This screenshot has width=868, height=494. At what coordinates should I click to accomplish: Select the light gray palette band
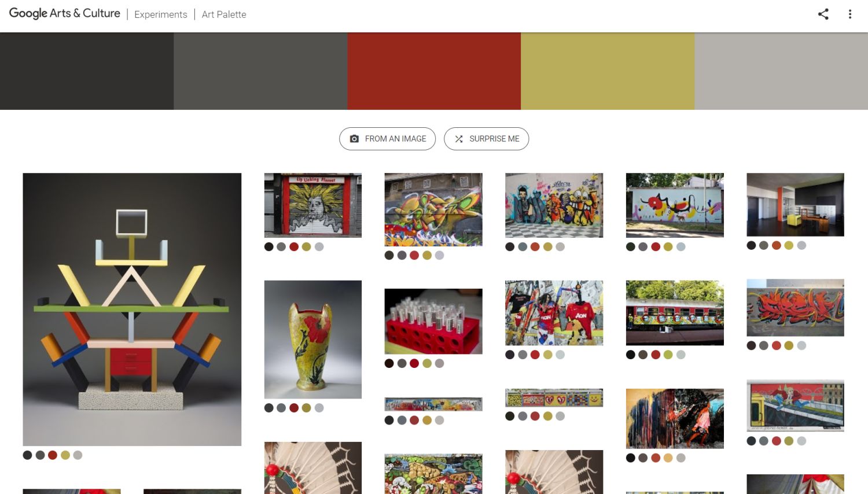(x=781, y=71)
